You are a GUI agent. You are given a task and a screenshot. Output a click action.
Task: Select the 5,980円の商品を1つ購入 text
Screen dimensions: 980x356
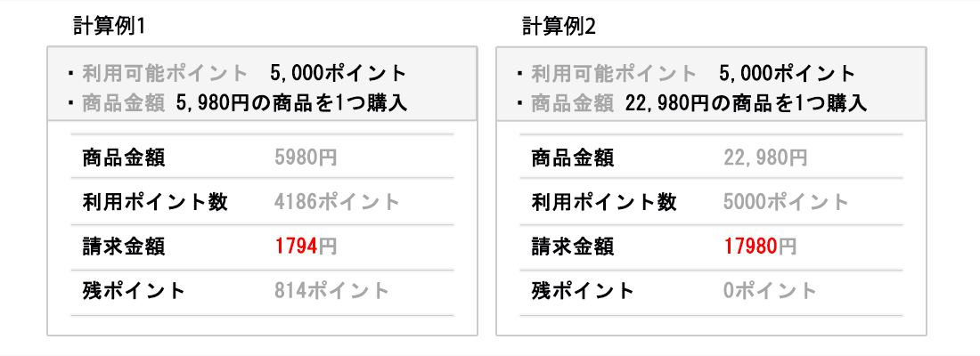click(292, 103)
